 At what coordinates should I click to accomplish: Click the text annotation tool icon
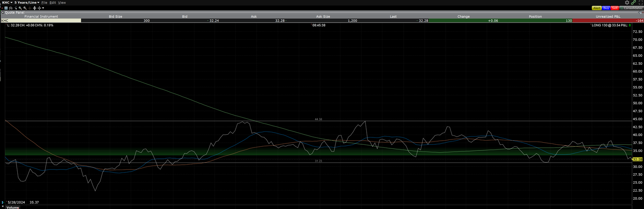(6, 8)
